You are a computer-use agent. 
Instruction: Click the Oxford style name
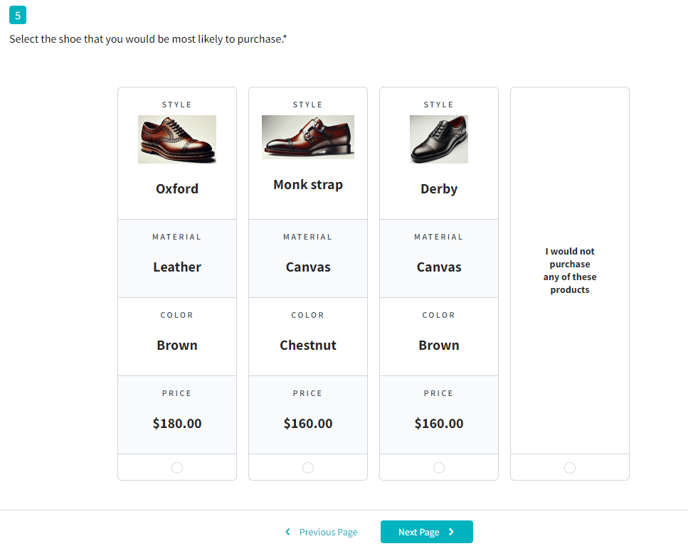[x=177, y=189]
